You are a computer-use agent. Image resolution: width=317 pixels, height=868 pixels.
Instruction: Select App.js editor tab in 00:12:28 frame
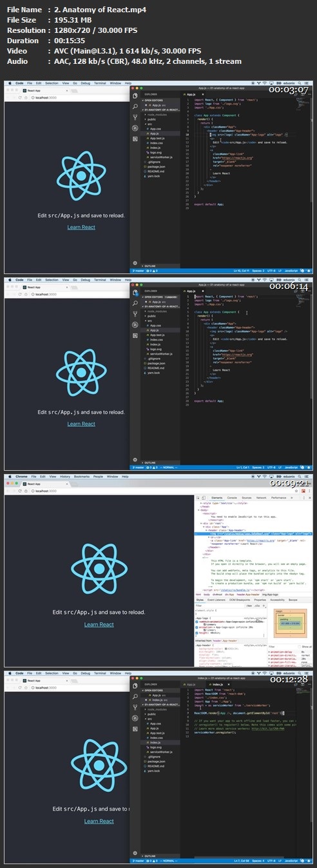189,686
